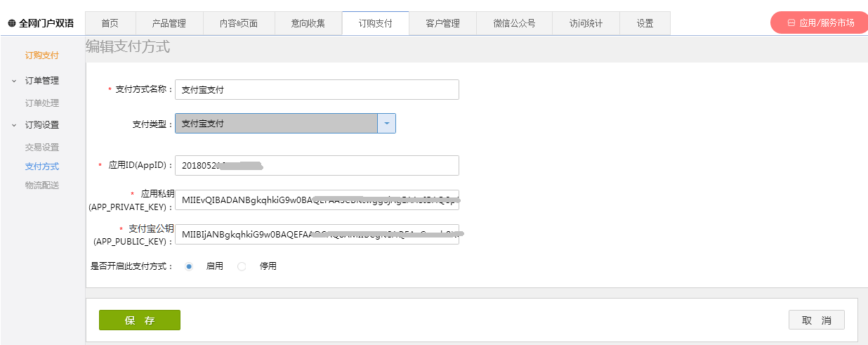Select the 停用 radio button

coord(242,266)
